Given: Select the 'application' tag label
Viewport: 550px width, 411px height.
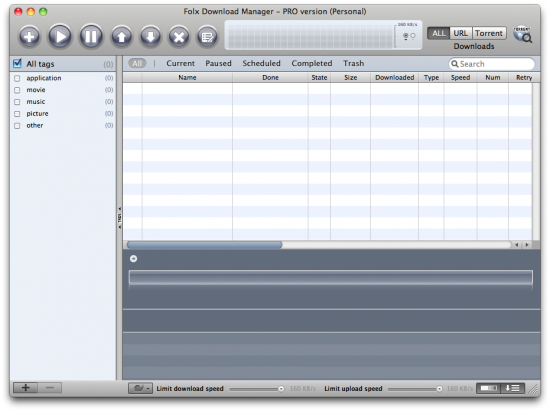Looking at the screenshot, I should click(x=44, y=78).
